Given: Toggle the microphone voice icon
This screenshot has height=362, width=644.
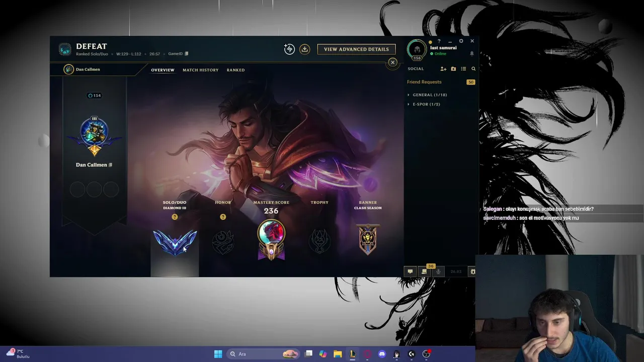Looking at the screenshot, I should [439, 271].
